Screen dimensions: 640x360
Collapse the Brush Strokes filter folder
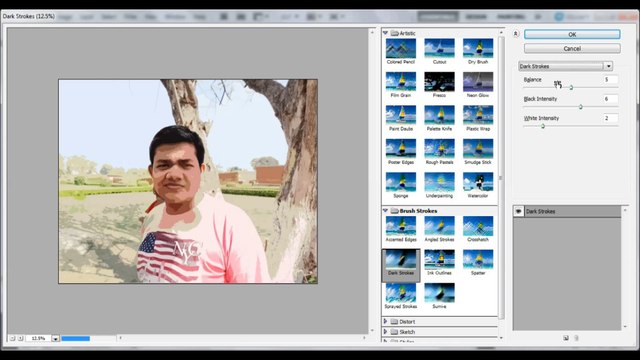tap(385, 211)
